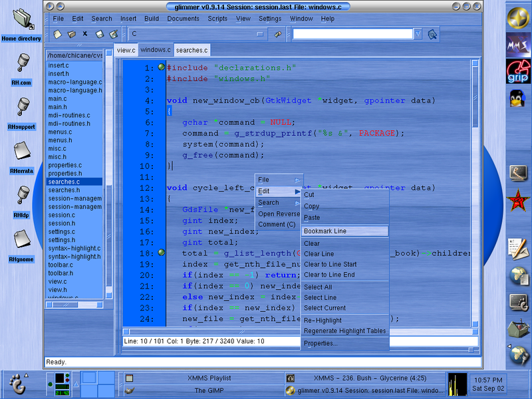Choose Paste in the Edit submenu

pyautogui.click(x=344, y=217)
